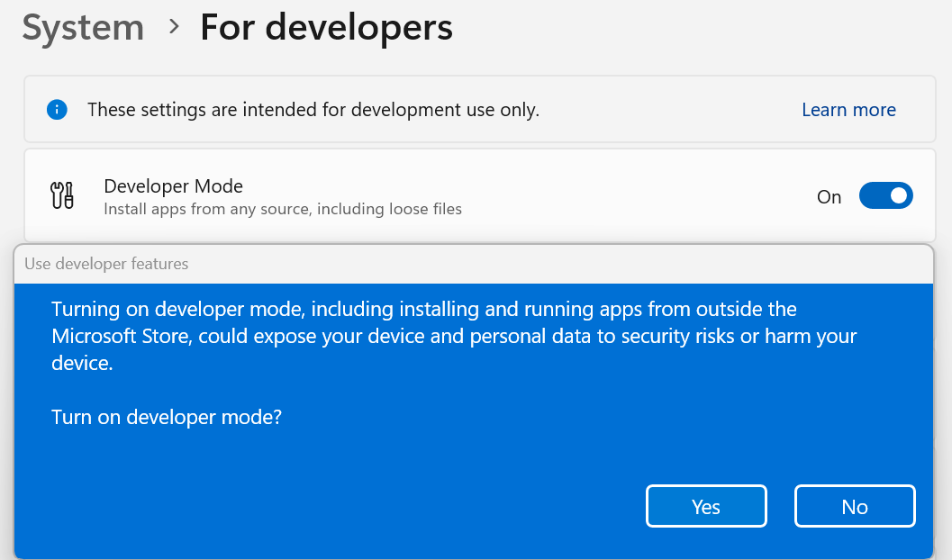
Task: Confirm turning on developer mode with Yes
Action: click(706, 506)
